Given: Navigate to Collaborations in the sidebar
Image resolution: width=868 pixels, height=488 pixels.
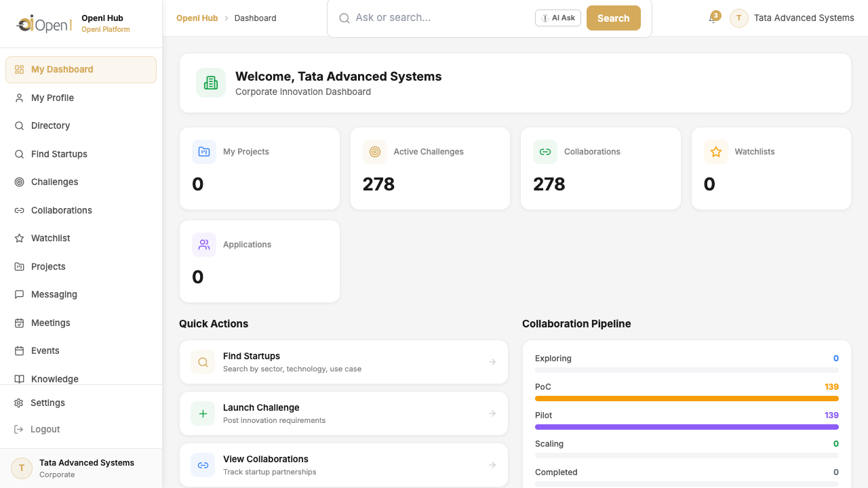Looking at the screenshot, I should point(81,210).
